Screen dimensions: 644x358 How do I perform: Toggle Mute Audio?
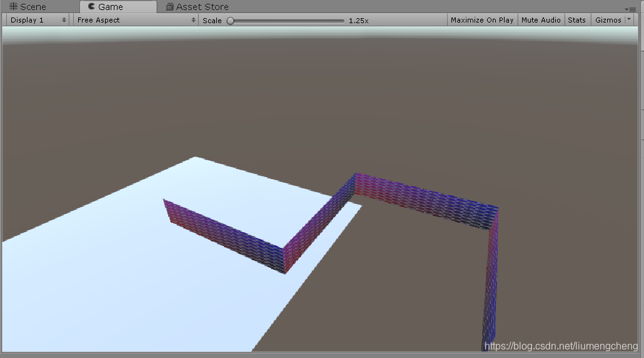click(x=541, y=20)
